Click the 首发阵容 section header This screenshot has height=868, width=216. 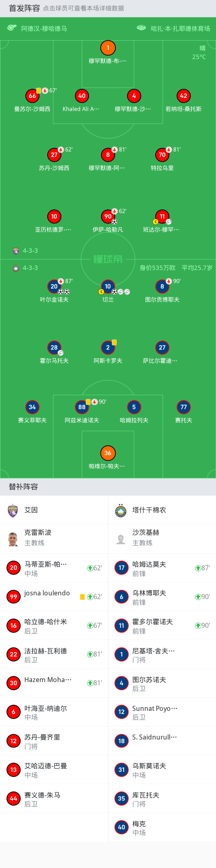[24, 8]
